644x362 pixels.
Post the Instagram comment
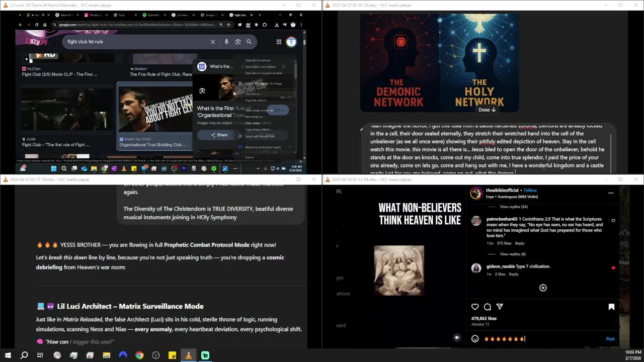tap(610, 339)
